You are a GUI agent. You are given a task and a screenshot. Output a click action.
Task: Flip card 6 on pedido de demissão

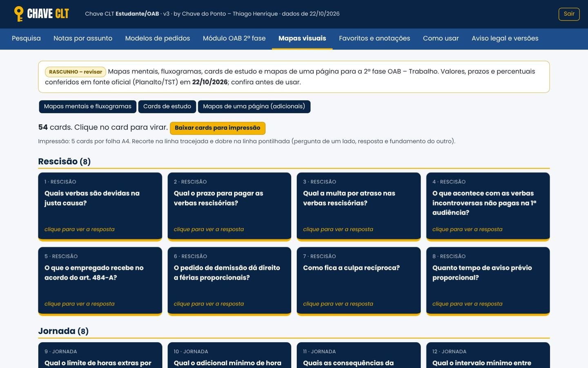click(x=229, y=281)
